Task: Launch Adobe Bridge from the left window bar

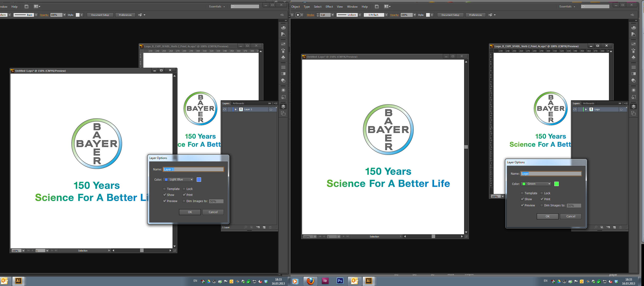Action: point(26,6)
